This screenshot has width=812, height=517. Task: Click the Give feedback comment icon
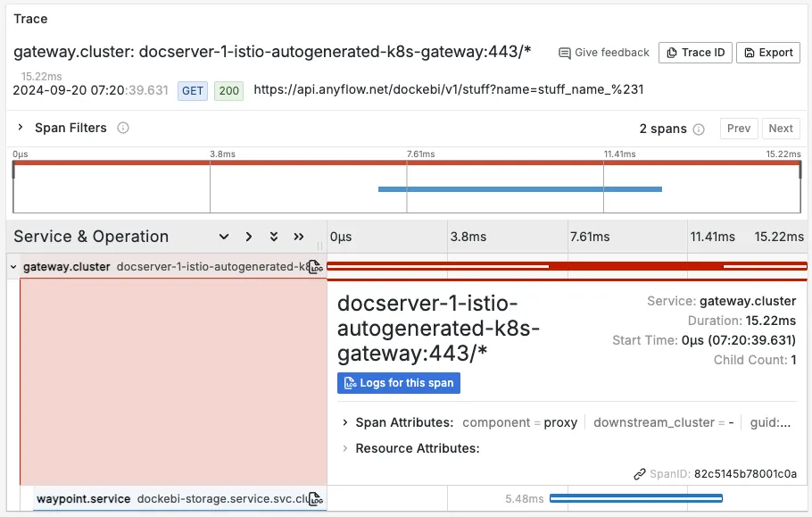564,53
